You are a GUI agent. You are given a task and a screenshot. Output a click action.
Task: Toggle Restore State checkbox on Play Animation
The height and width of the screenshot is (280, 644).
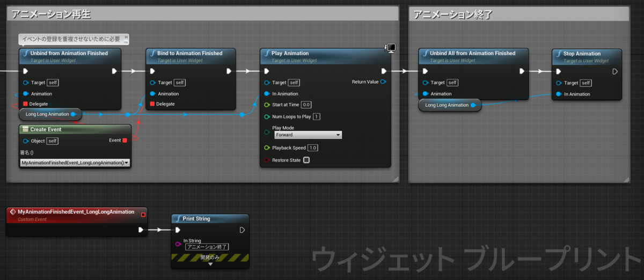306,160
